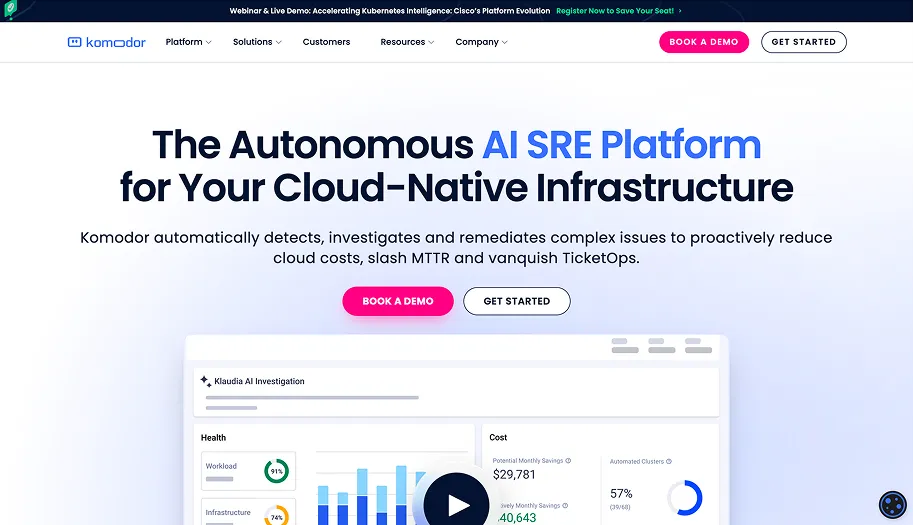Click the webinar announcement banner text
This screenshot has height=525, width=913.
[390, 10]
